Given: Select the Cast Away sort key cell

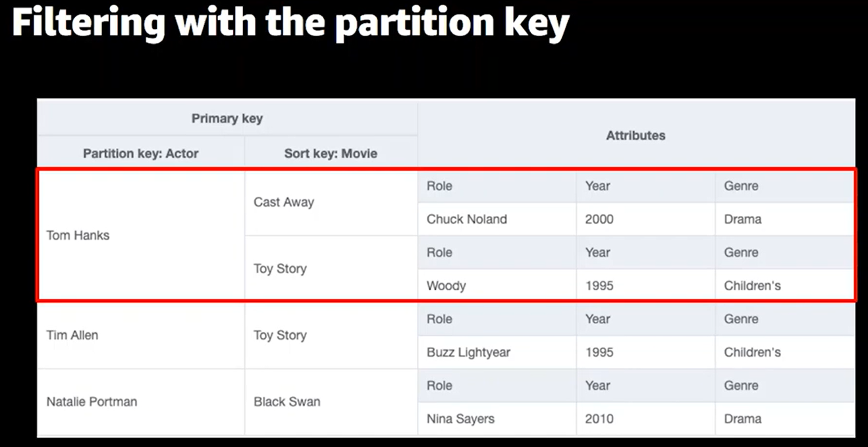Looking at the screenshot, I should tap(331, 203).
